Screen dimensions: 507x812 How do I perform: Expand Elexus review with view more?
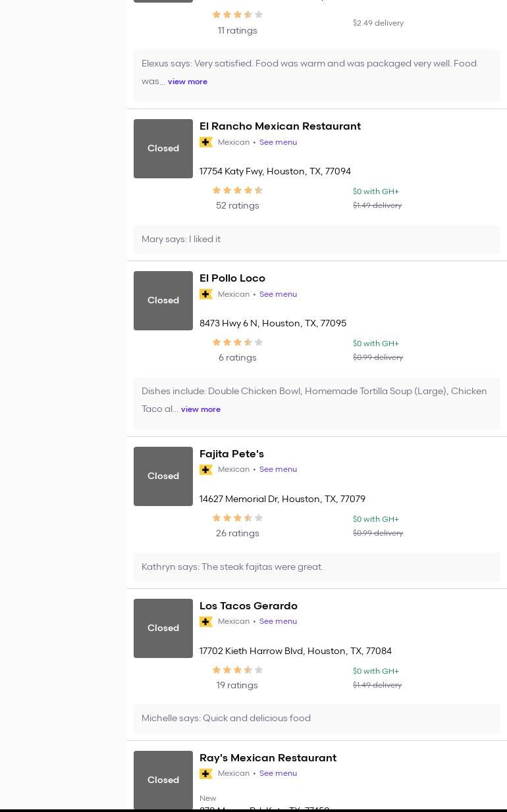188,82
